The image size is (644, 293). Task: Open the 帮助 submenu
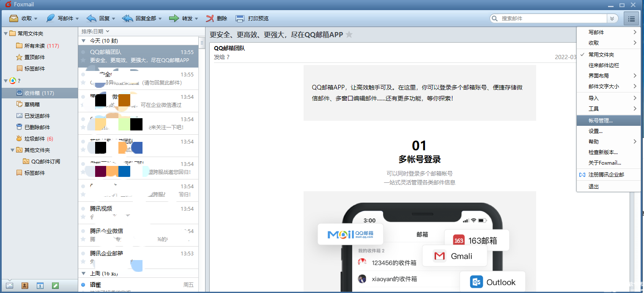pyautogui.click(x=609, y=141)
